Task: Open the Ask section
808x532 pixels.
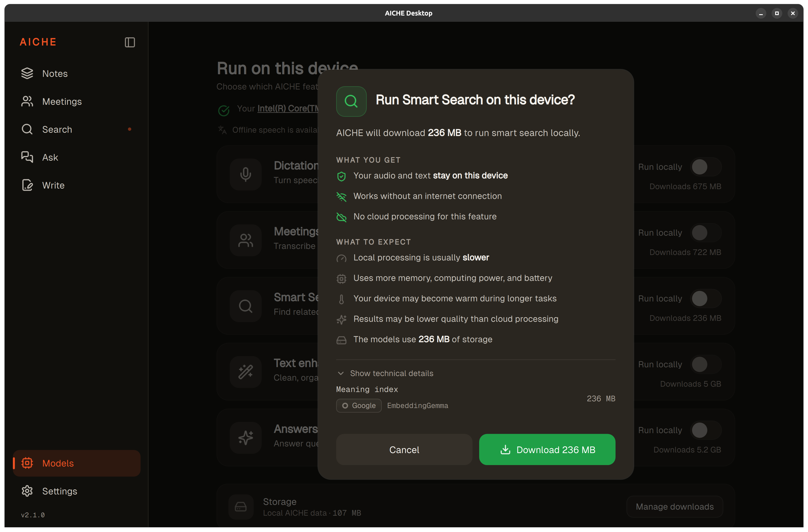Action: tap(77, 157)
